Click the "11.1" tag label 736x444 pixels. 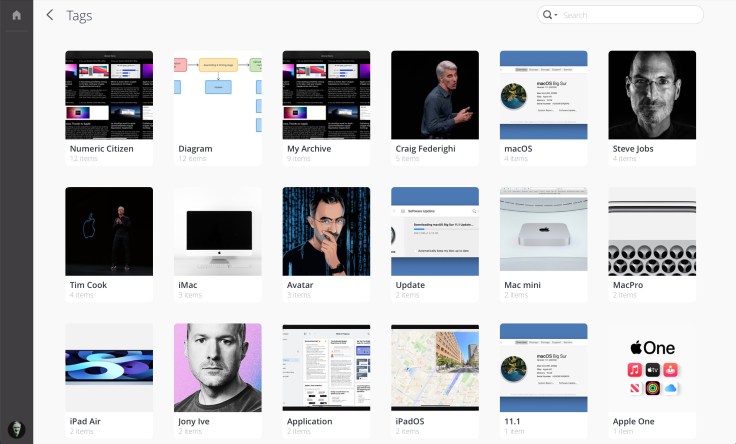[512, 421]
